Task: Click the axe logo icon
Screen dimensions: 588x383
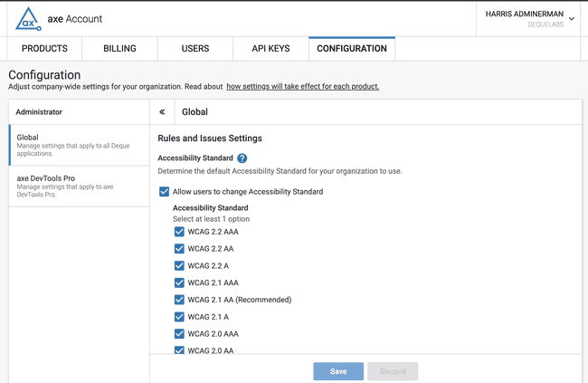Action: pos(28,18)
